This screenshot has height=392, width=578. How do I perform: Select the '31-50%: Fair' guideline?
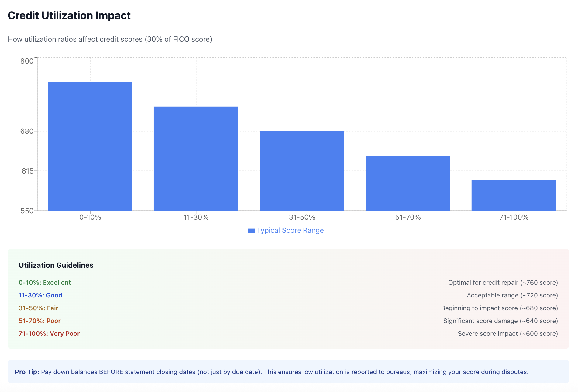pyautogui.click(x=38, y=308)
